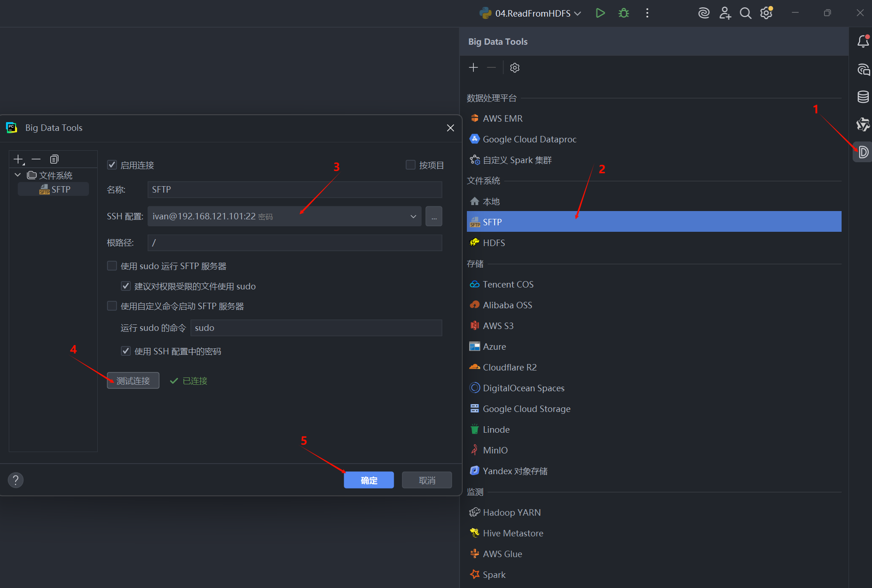Toggle 使用 SSH 配置中的密码 checkbox
The image size is (872, 588).
pos(126,351)
